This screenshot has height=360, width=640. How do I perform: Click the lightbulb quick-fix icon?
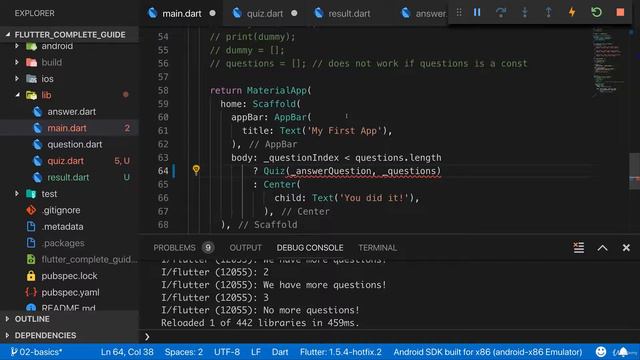tap(196, 170)
